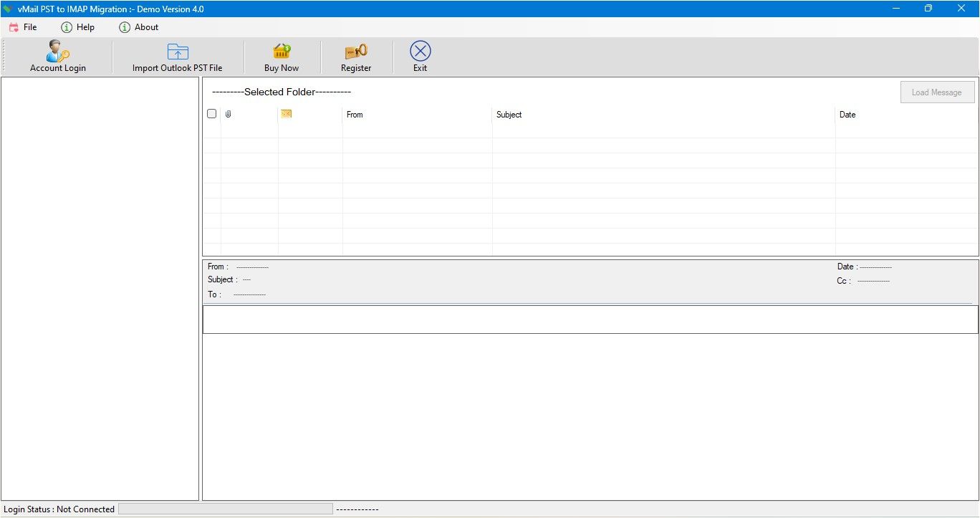Click the app logo in title bar
The height and width of the screenshot is (518, 980).
click(8, 9)
